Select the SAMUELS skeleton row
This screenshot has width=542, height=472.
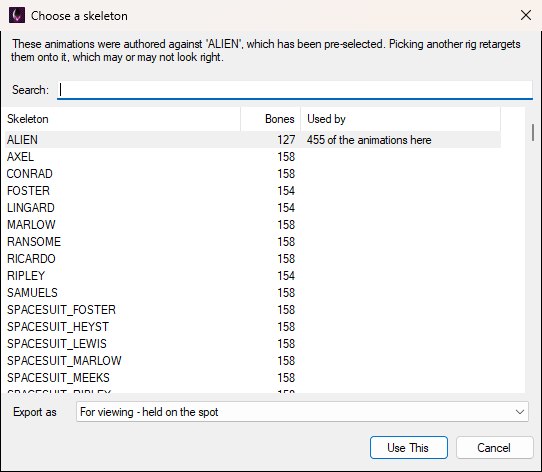click(253, 293)
